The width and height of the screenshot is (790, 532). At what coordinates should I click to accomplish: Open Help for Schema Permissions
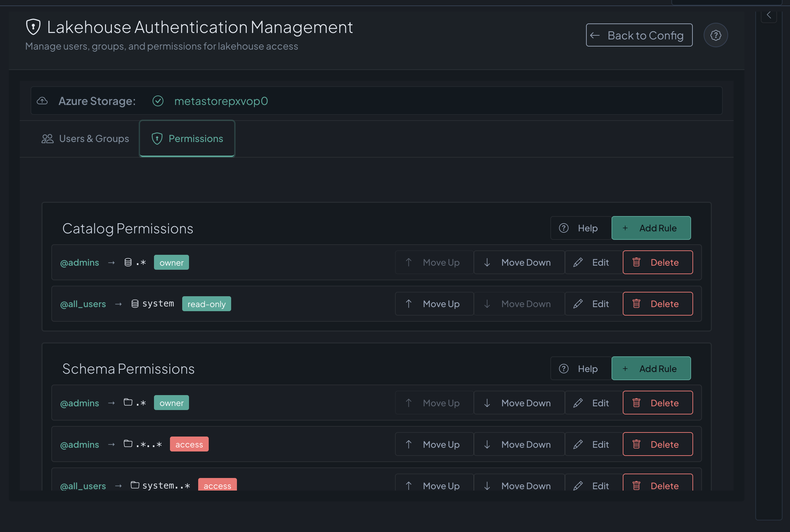581,369
